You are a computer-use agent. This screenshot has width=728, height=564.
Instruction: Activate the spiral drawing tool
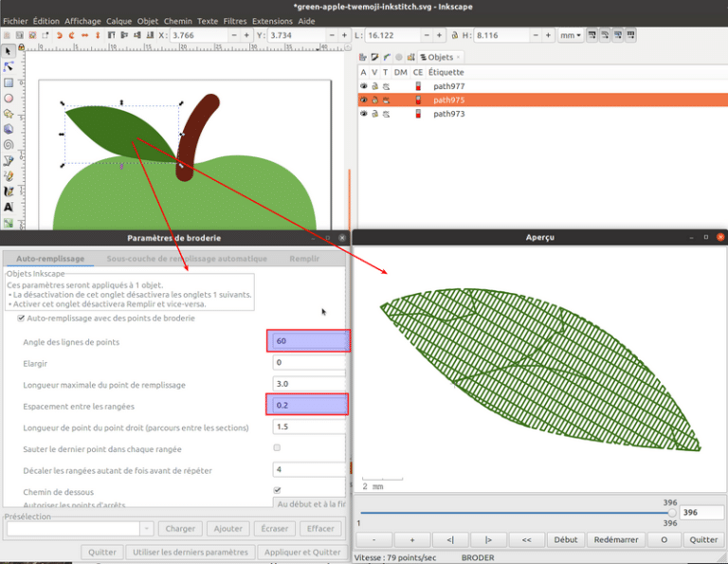(x=9, y=145)
